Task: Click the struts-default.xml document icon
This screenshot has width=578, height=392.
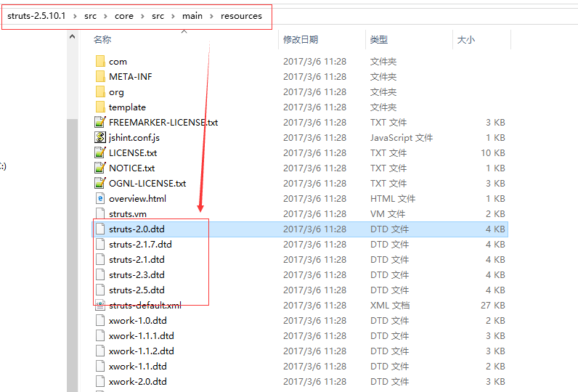Action: pos(100,306)
